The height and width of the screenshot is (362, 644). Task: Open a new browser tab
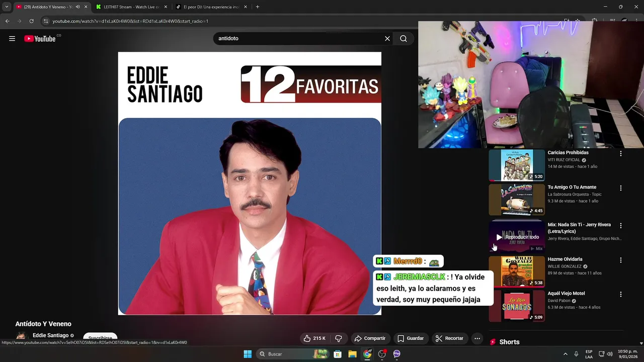click(x=258, y=7)
